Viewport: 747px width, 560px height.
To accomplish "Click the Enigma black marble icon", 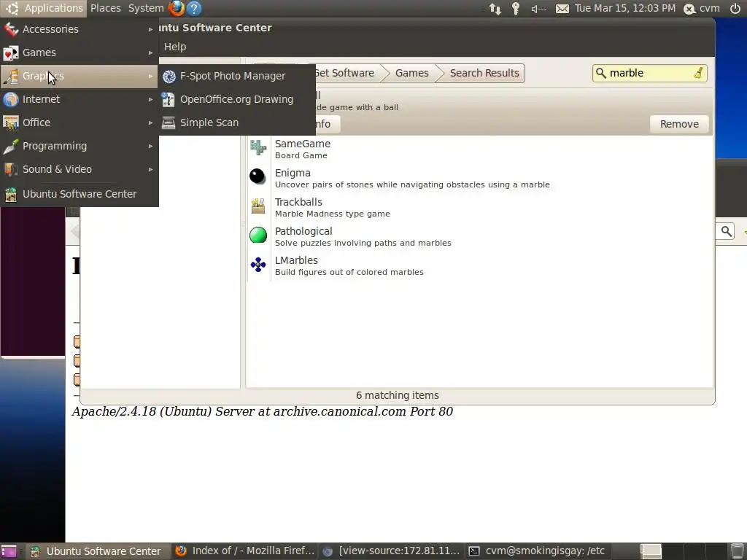I will [258, 176].
